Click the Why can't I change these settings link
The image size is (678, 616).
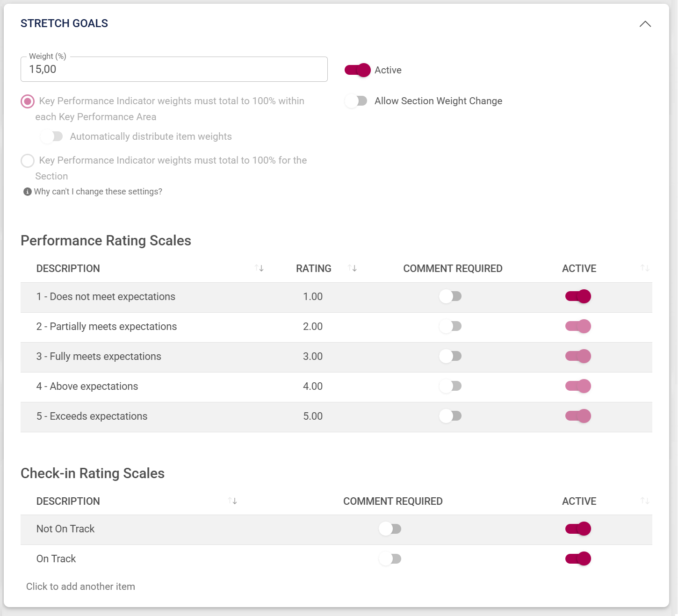[x=99, y=191]
